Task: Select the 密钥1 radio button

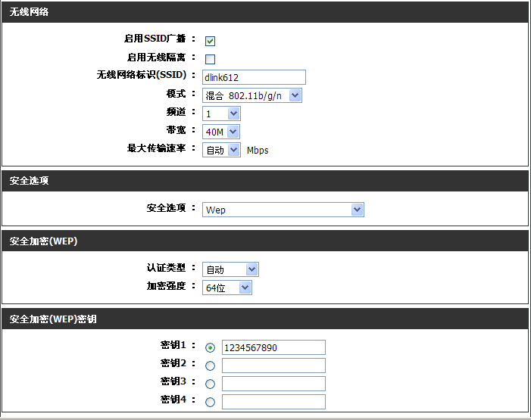Action: pyautogui.click(x=210, y=348)
